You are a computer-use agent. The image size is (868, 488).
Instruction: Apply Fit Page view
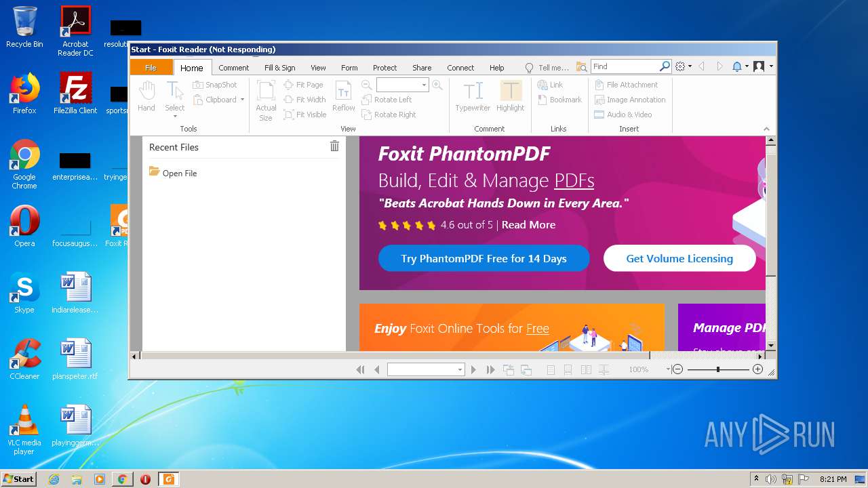(303, 85)
